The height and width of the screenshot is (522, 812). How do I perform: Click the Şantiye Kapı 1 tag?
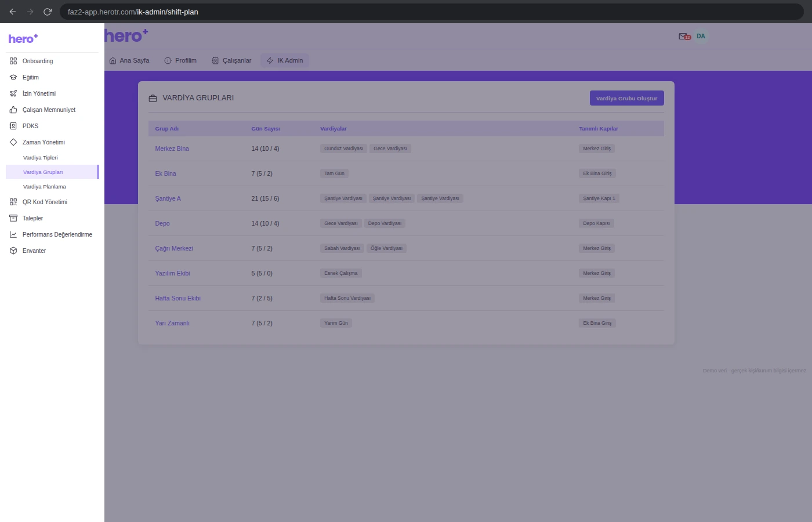point(599,198)
